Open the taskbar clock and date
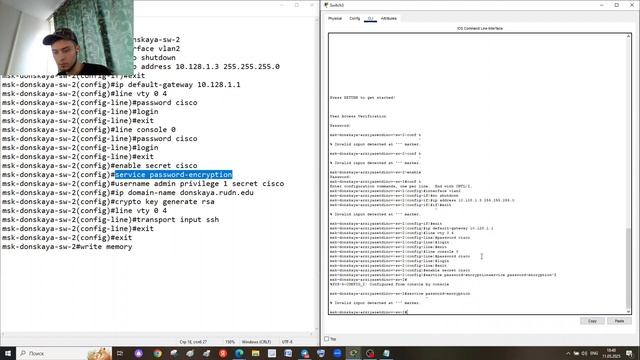Viewport: 640px width, 360px height. 611,353
